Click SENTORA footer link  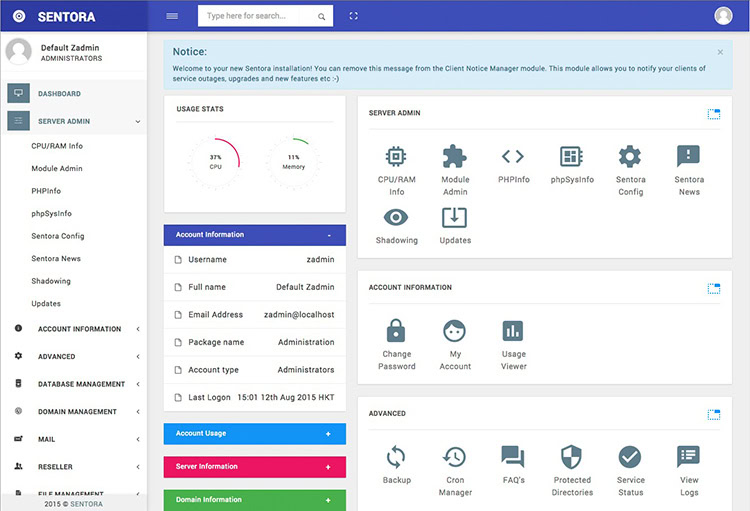87,504
